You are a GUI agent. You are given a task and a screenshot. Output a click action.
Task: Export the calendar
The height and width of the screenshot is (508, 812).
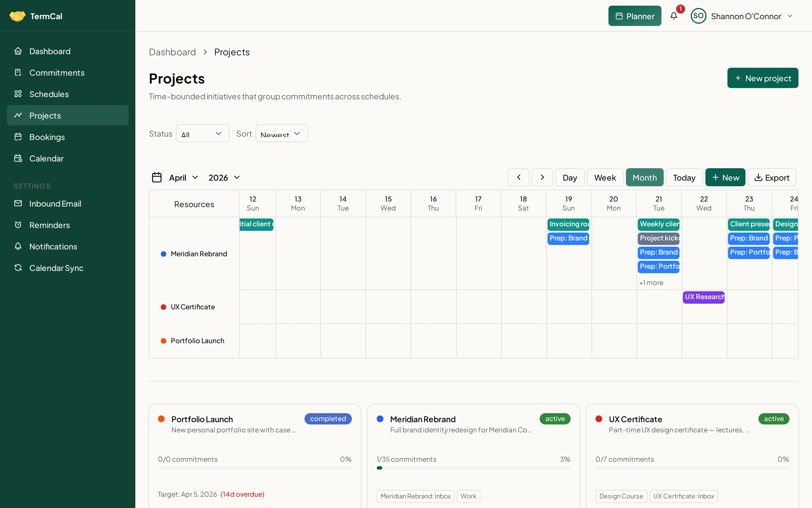point(772,178)
